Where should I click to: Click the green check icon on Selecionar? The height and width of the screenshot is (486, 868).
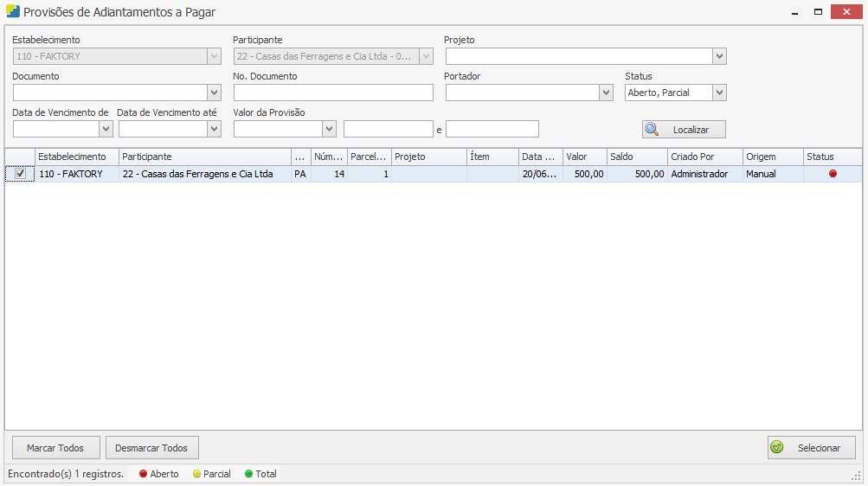(x=777, y=448)
